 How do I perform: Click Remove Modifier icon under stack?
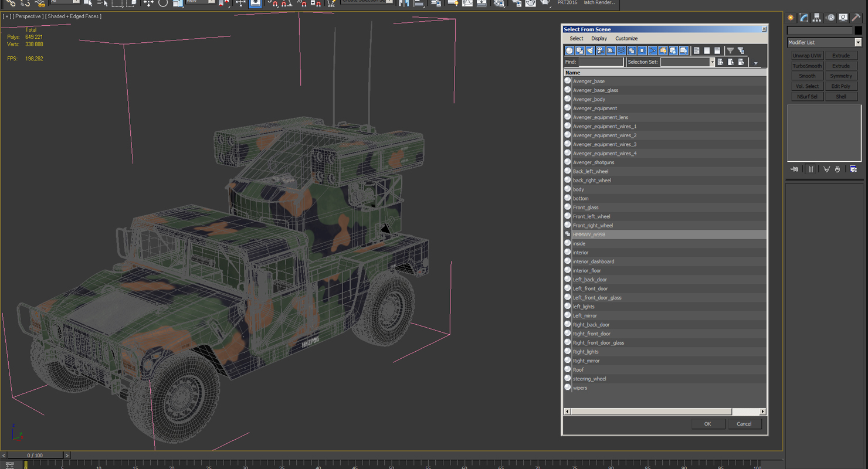pyautogui.click(x=838, y=169)
